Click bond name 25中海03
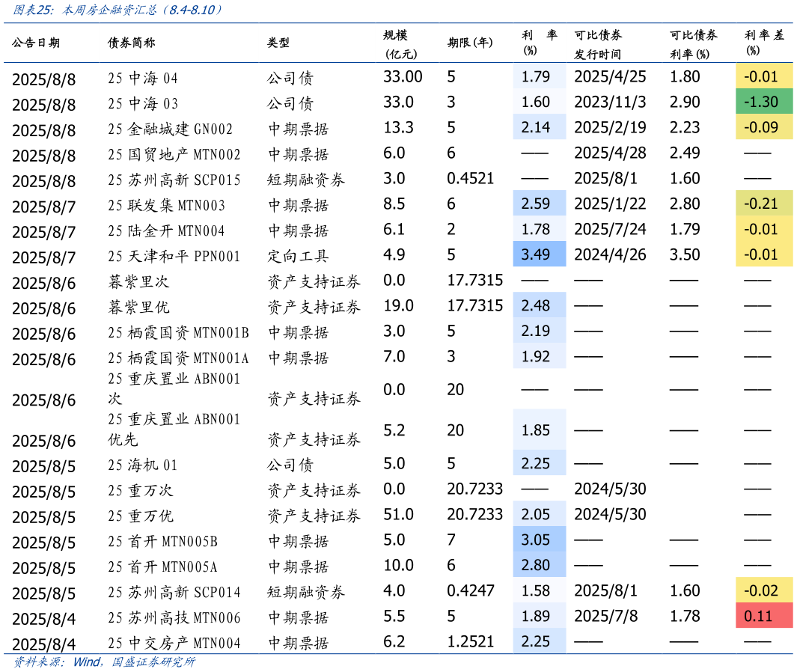Screen dimensions: 797x672 [143, 104]
